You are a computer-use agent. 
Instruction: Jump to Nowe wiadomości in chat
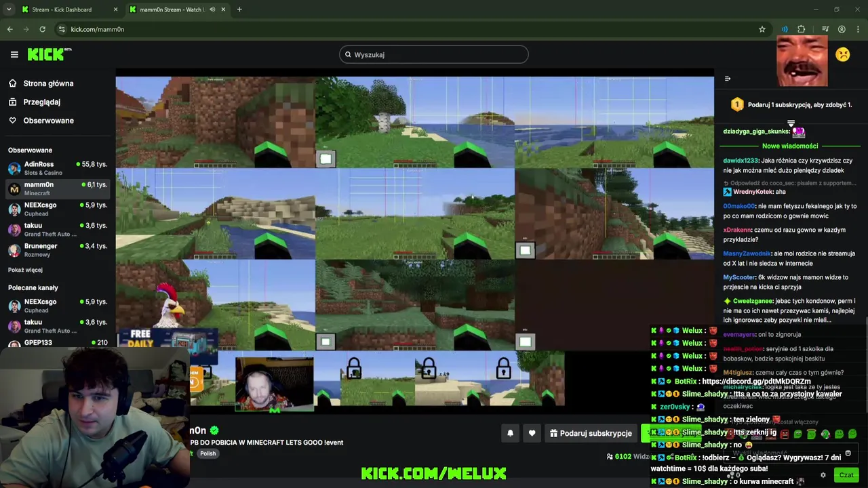[790, 146]
